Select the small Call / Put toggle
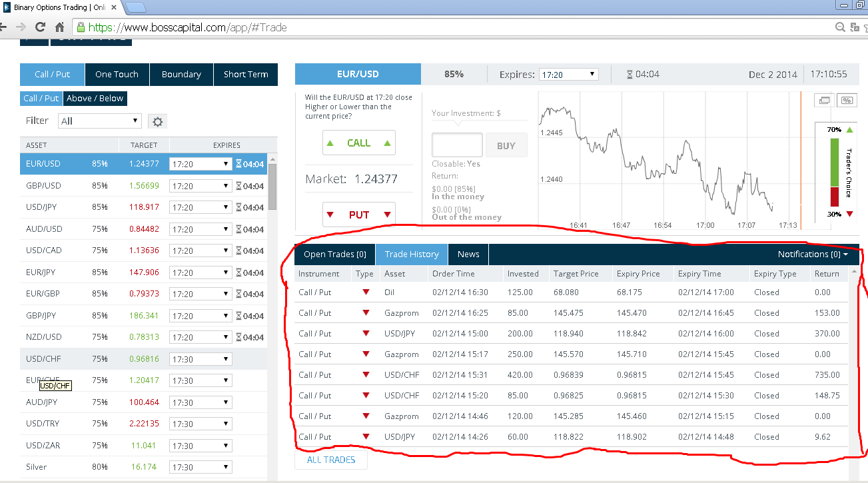868x483 pixels. tap(41, 98)
